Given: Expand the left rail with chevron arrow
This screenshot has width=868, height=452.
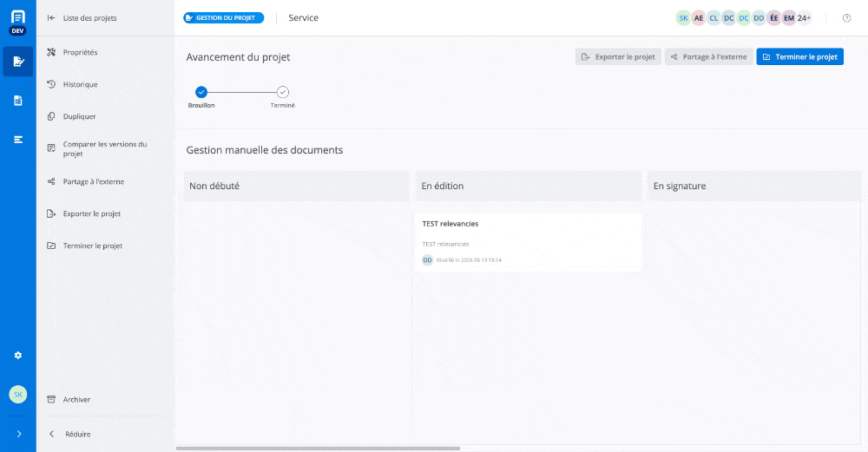Looking at the screenshot, I should click(x=18, y=434).
